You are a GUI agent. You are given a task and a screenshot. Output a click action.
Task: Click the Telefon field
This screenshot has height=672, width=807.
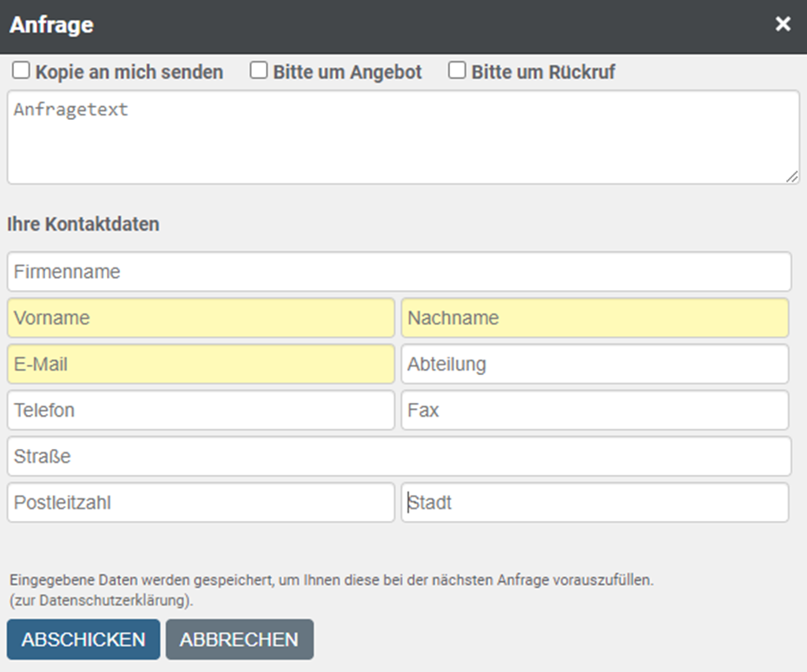pyautogui.click(x=201, y=410)
